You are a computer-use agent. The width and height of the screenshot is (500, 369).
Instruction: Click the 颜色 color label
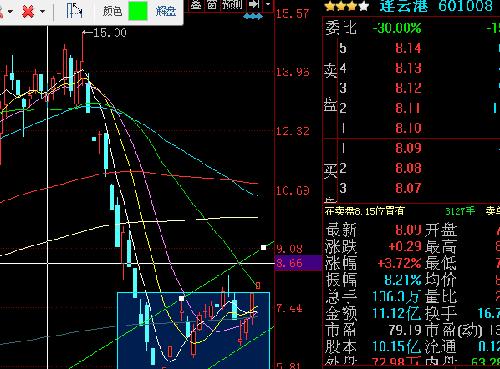coord(112,11)
